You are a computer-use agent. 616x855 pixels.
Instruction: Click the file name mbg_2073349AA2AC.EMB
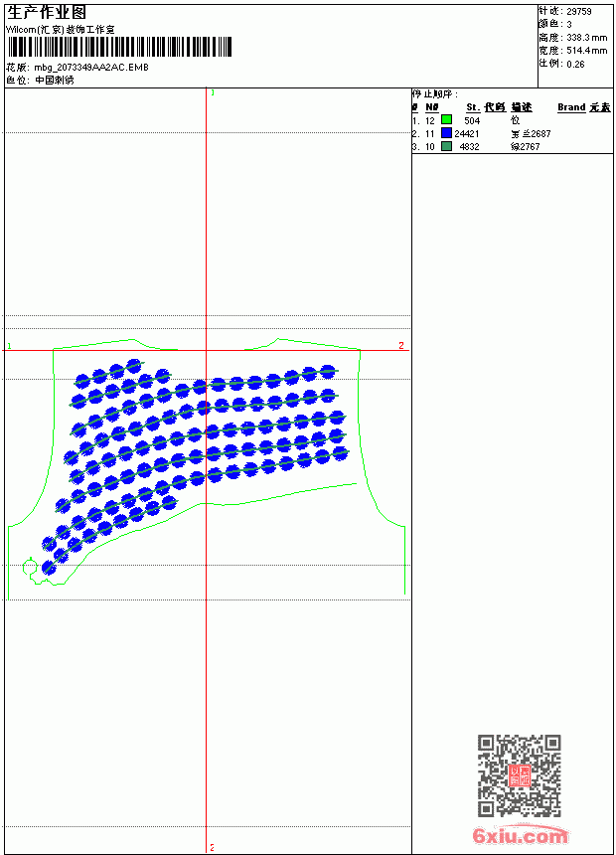[x=91, y=67]
